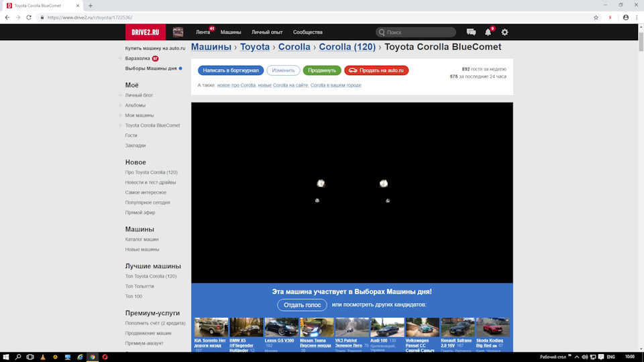Open KIA Sorento candidate thumbnail

(x=211, y=327)
